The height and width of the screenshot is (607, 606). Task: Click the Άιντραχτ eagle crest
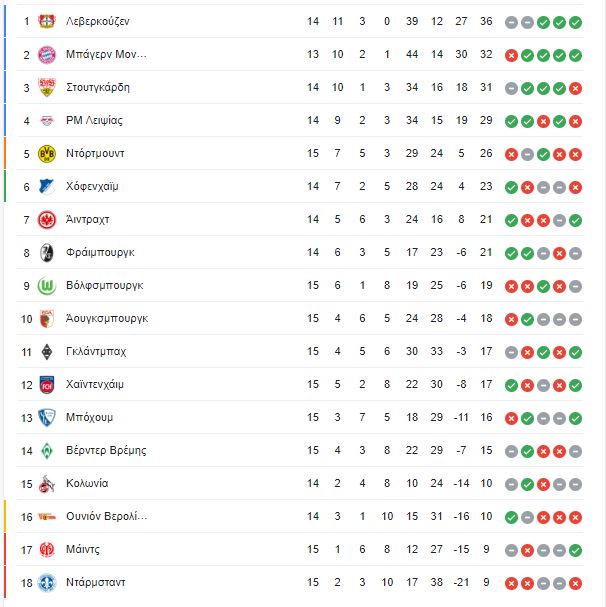pyautogui.click(x=47, y=220)
